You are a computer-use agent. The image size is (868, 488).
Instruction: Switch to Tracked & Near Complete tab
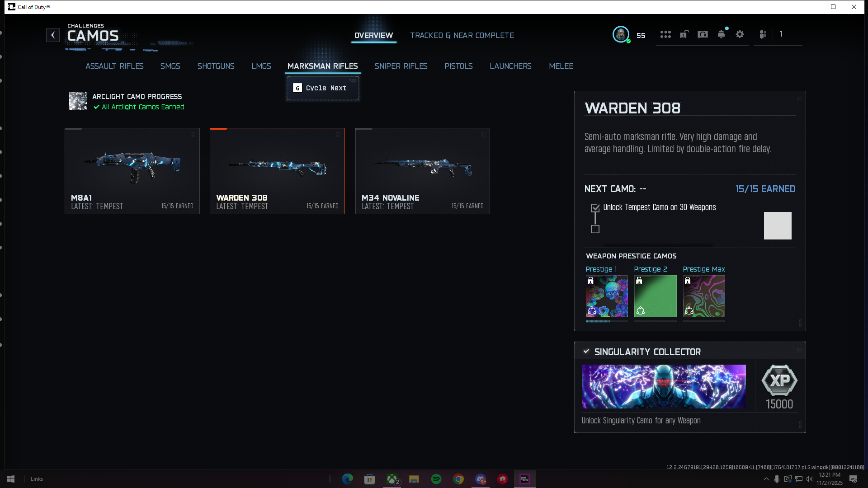tap(462, 35)
